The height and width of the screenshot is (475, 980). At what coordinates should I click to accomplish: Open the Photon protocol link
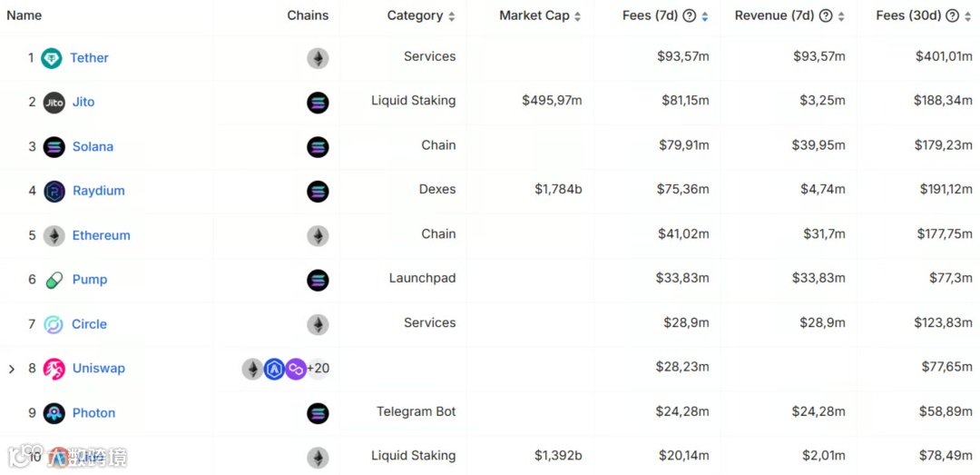click(x=93, y=413)
